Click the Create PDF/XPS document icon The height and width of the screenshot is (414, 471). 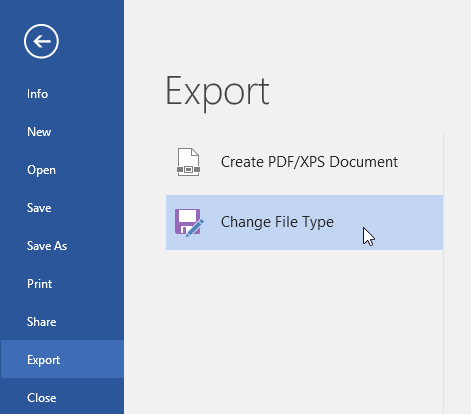click(188, 162)
